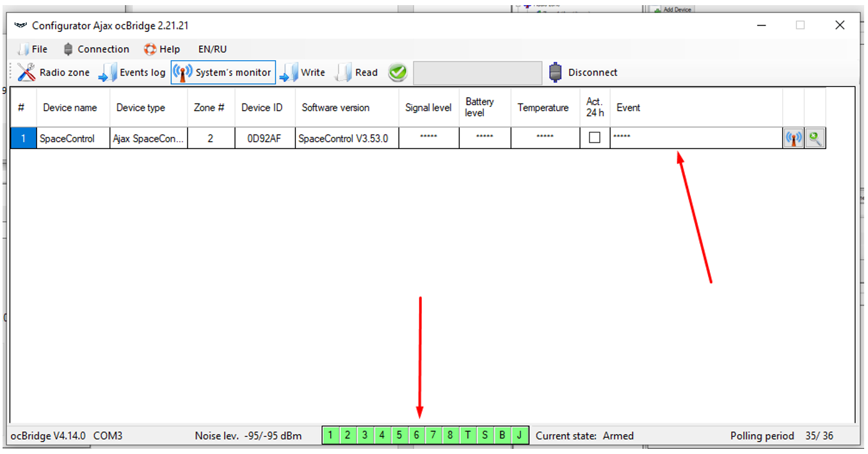The image size is (868, 454).
Task: Click zone indicator 7 in status bar
Action: tap(433, 435)
